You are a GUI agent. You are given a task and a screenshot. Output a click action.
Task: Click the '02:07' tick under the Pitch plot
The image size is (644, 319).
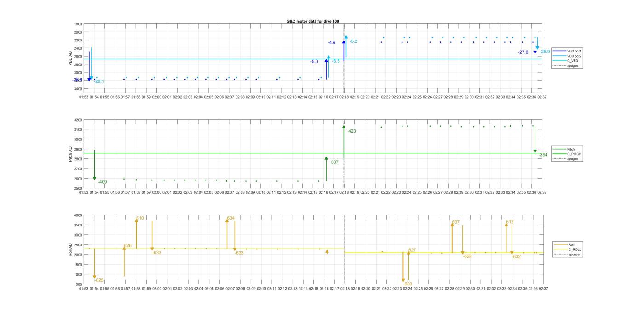pyautogui.click(x=230, y=193)
